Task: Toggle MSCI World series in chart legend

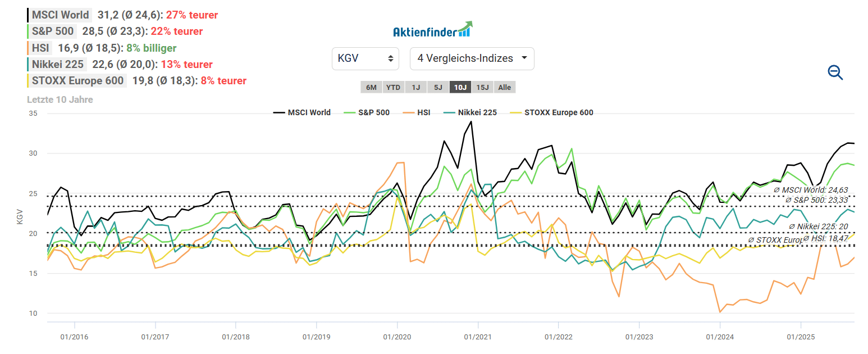Action: [302, 112]
